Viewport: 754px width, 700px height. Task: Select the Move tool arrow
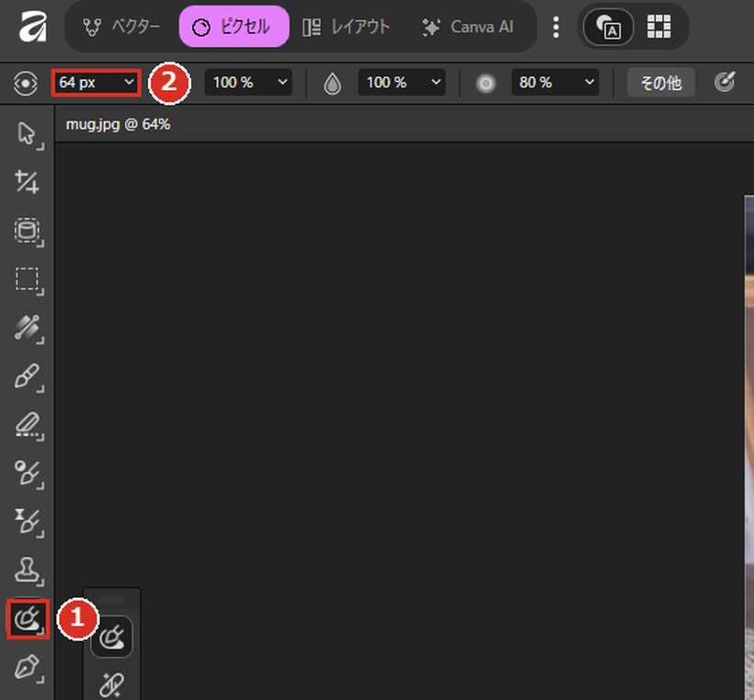click(28, 134)
